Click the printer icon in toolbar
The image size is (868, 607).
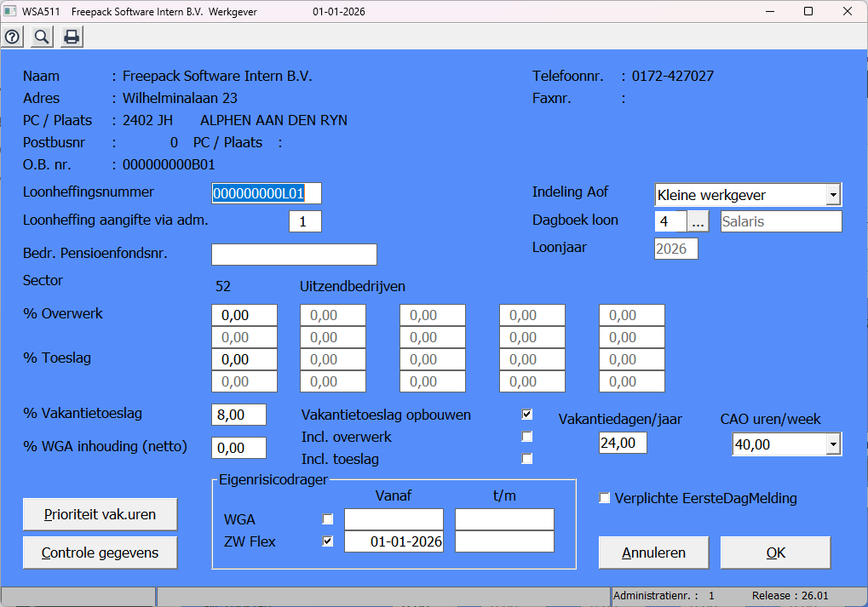pyautogui.click(x=72, y=37)
